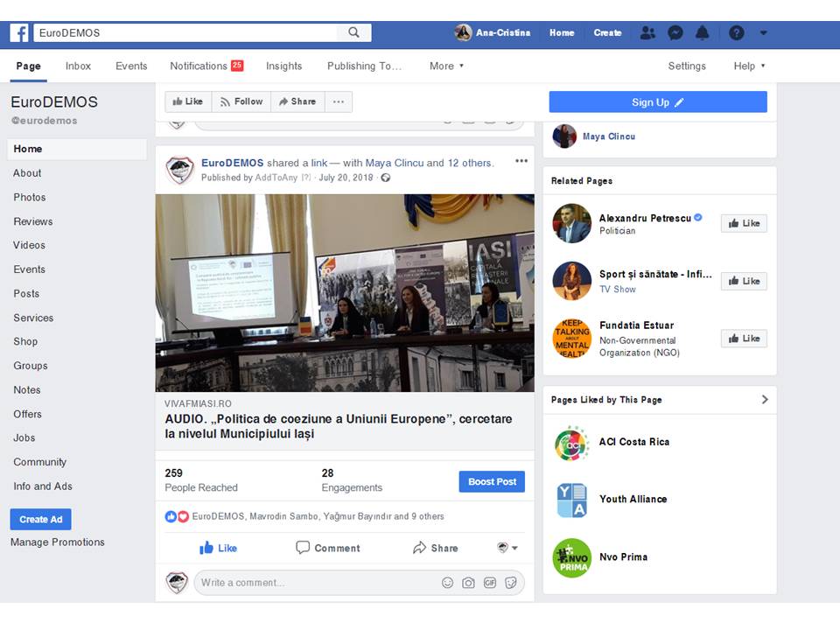Expand the Help dropdown
The width and height of the screenshot is (840, 630).
(x=749, y=66)
